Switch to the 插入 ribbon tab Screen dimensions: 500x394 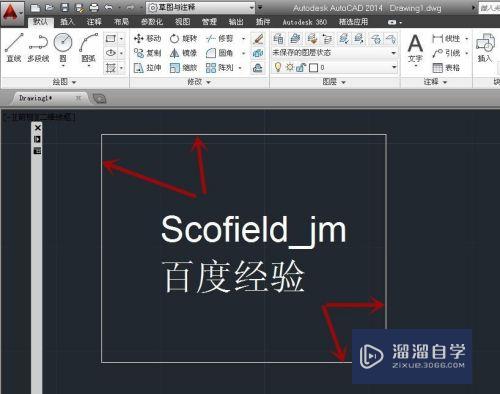(x=67, y=22)
